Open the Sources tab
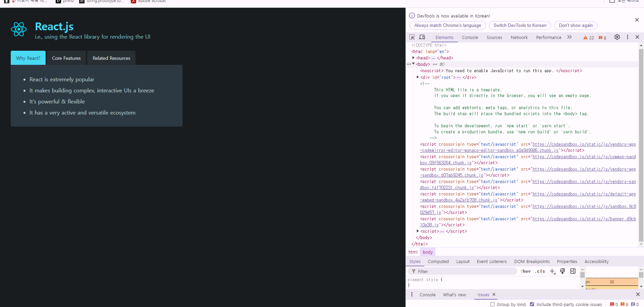 coord(494,38)
